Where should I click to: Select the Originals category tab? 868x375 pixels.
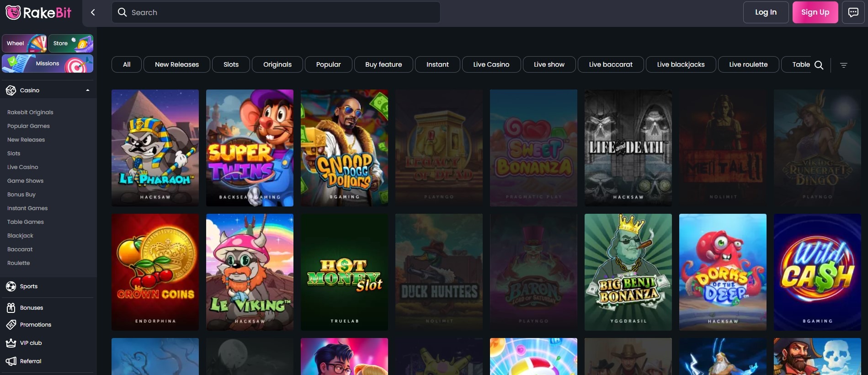coord(277,64)
